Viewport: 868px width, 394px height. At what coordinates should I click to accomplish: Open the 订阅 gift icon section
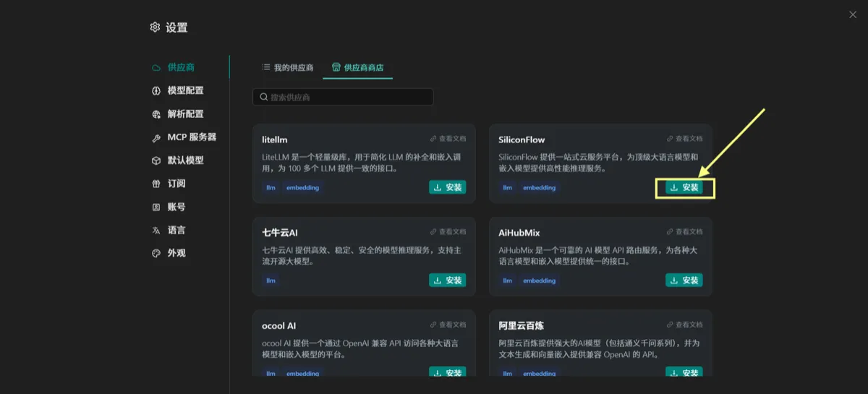(169, 184)
